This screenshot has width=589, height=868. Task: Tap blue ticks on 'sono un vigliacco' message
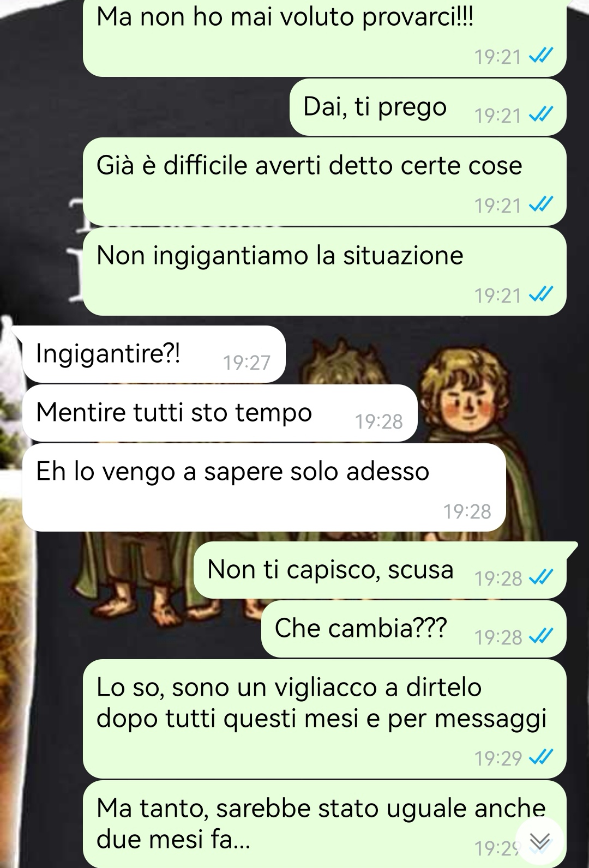click(x=542, y=757)
